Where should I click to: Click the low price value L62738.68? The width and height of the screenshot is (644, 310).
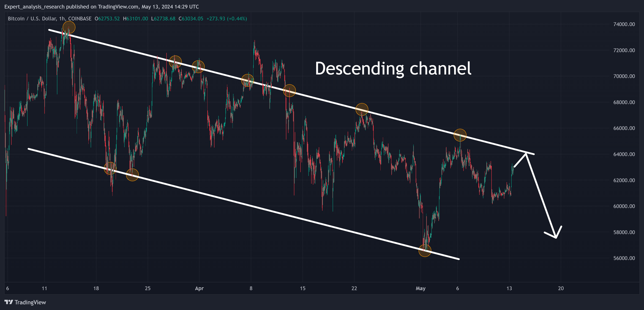163,19
